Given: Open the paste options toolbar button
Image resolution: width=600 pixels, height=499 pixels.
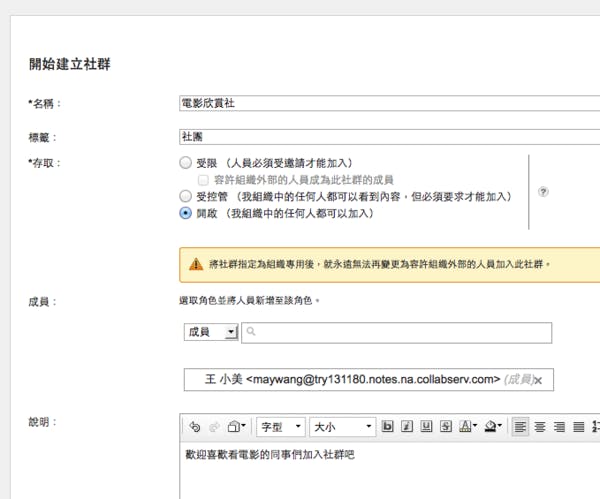Looking at the screenshot, I should tap(236, 427).
